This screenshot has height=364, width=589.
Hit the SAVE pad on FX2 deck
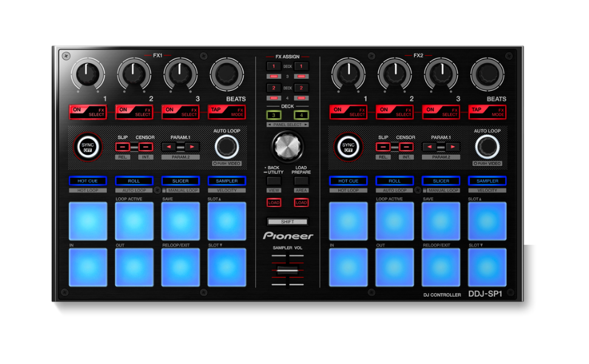click(441, 221)
